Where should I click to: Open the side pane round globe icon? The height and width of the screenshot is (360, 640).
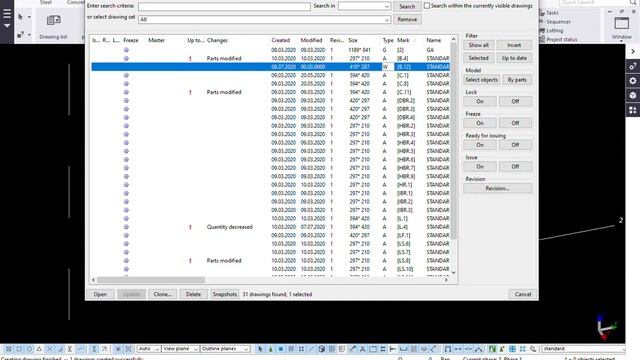pyautogui.click(x=633, y=96)
